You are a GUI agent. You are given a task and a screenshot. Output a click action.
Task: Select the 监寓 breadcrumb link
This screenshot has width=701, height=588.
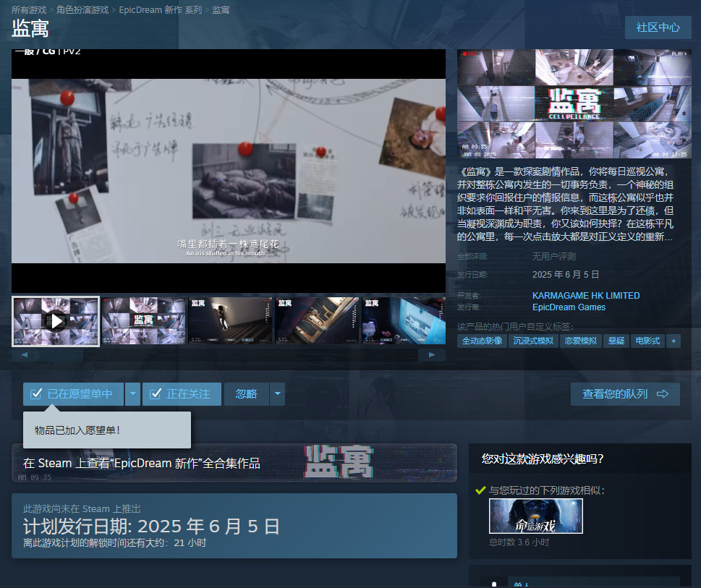[221, 10]
